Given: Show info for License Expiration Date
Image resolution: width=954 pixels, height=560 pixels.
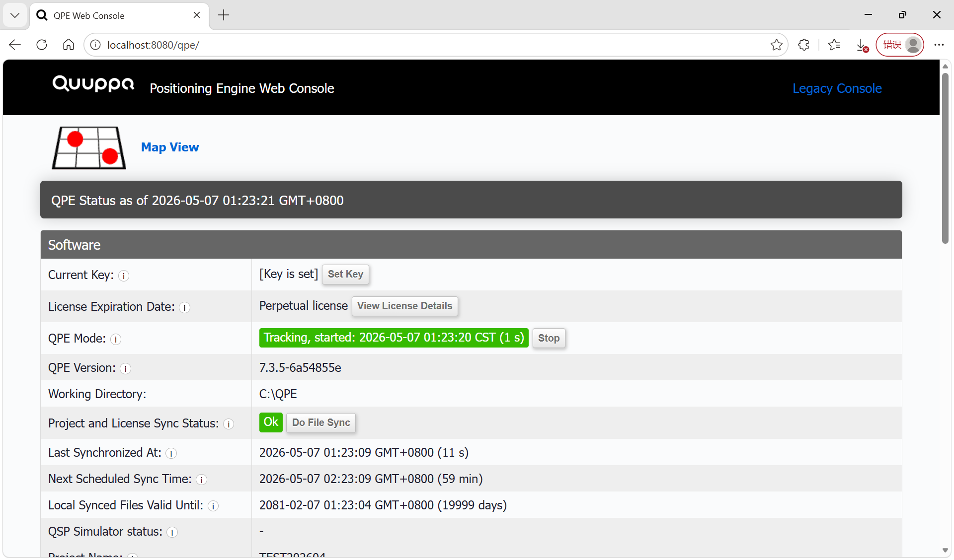Looking at the screenshot, I should [184, 307].
